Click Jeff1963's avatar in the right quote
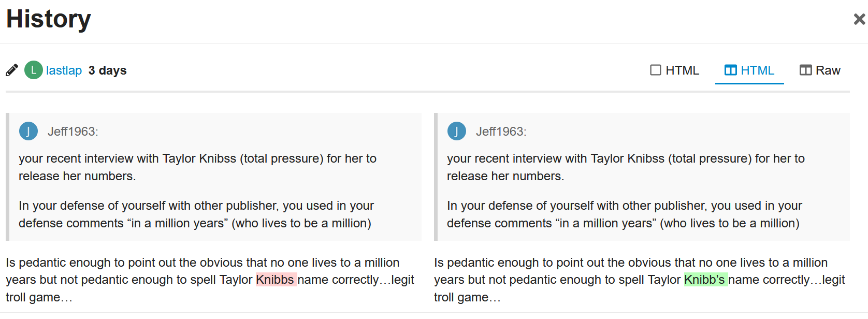Viewport: 868px width, 319px height. (457, 131)
